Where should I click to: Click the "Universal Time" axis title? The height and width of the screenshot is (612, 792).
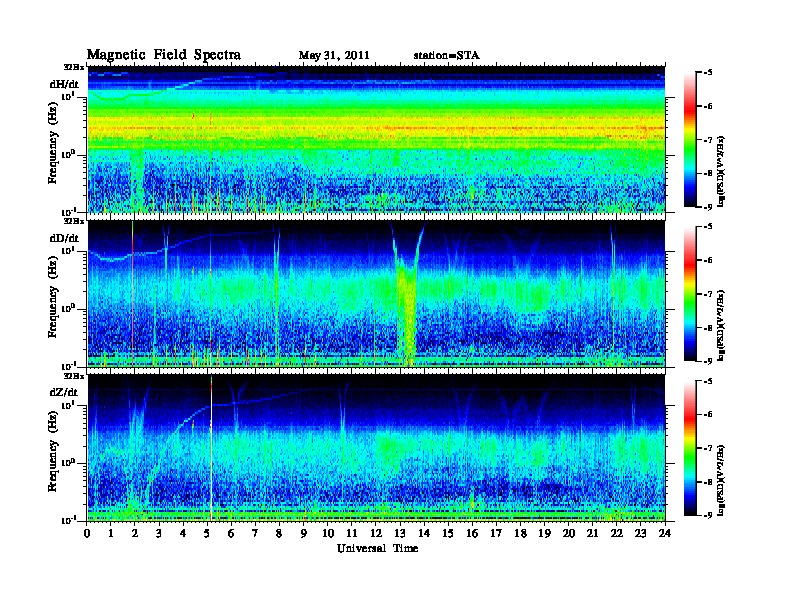(377, 548)
